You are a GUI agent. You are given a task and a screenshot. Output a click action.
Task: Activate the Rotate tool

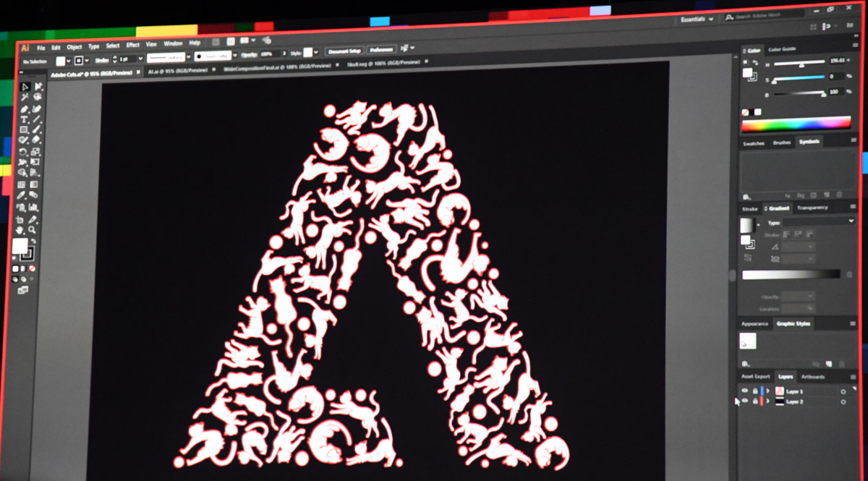click(23, 152)
